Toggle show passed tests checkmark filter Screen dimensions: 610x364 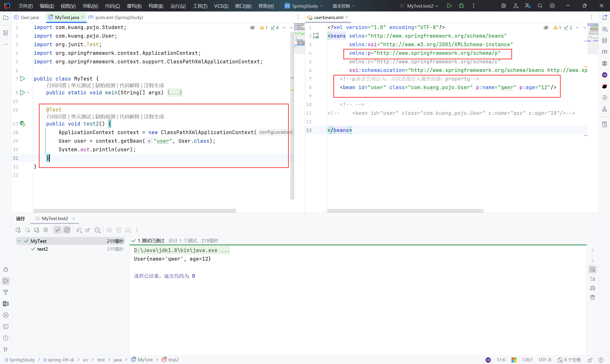[57, 230]
